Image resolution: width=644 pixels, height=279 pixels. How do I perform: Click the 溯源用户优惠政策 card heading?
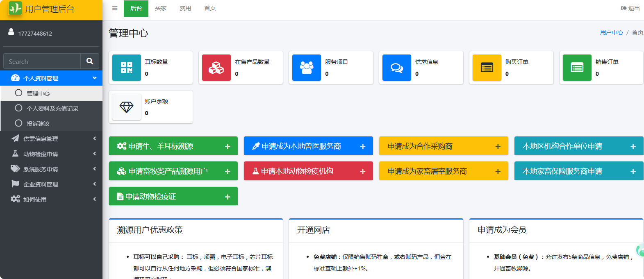pos(150,230)
